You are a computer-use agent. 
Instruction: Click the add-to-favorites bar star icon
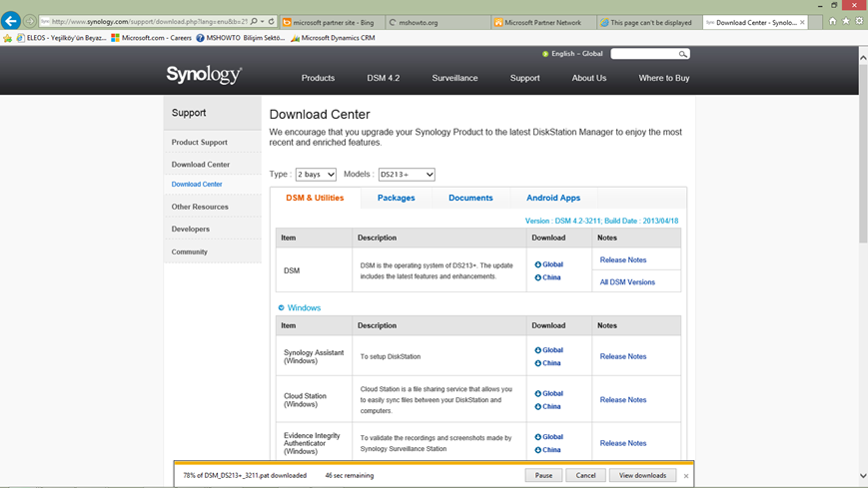tap(7, 38)
